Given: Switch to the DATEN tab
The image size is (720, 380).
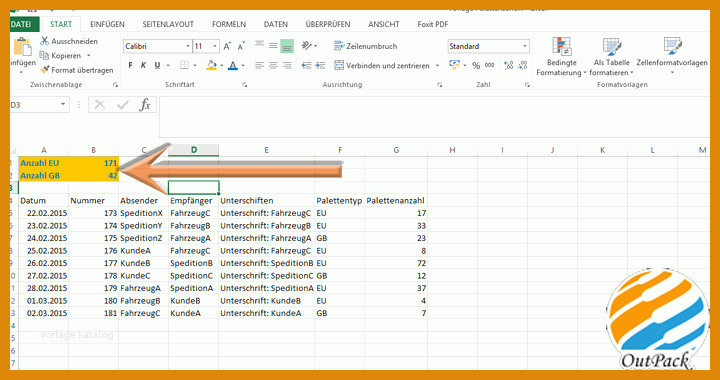Looking at the screenshot, I should (276, 24).
